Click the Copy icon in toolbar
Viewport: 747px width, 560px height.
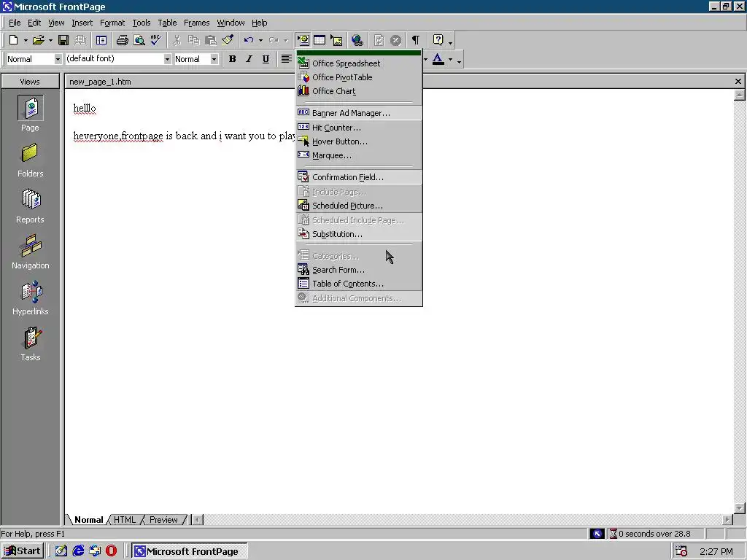pos(193,41)
